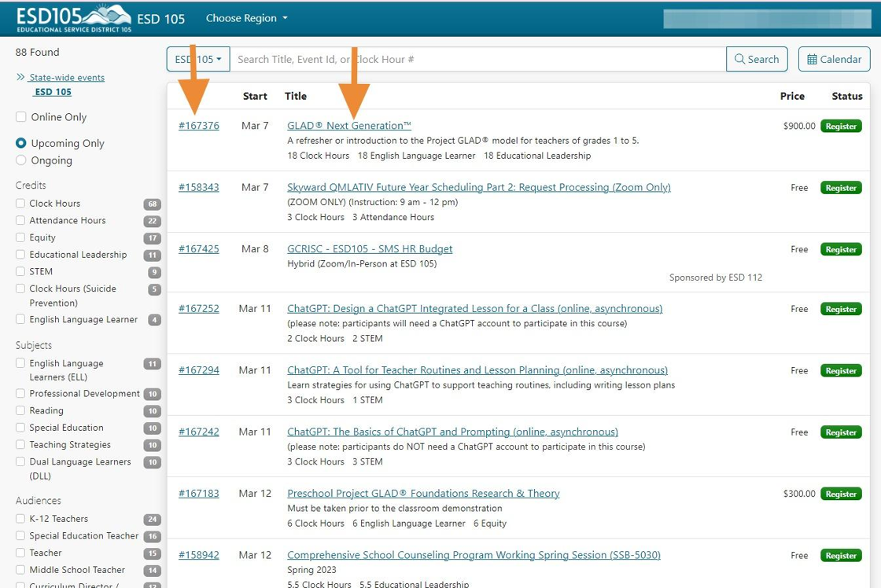Enable the Online Only checkbox

21,117
